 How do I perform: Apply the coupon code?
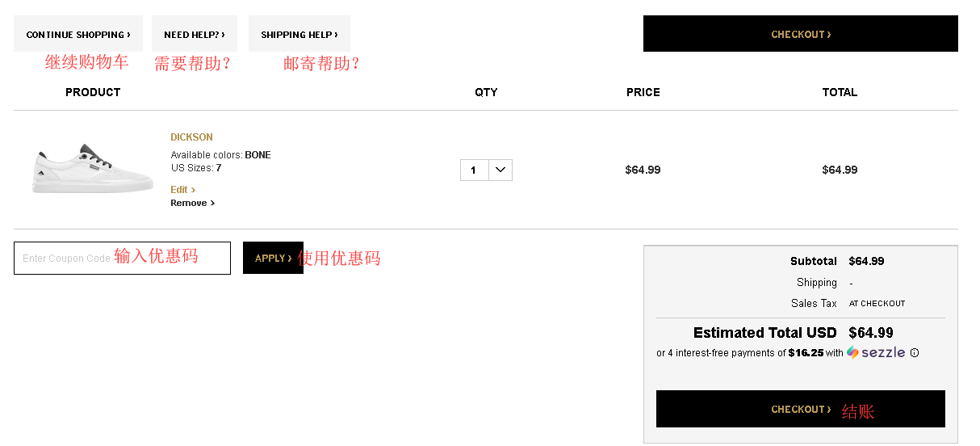[273, 258]
